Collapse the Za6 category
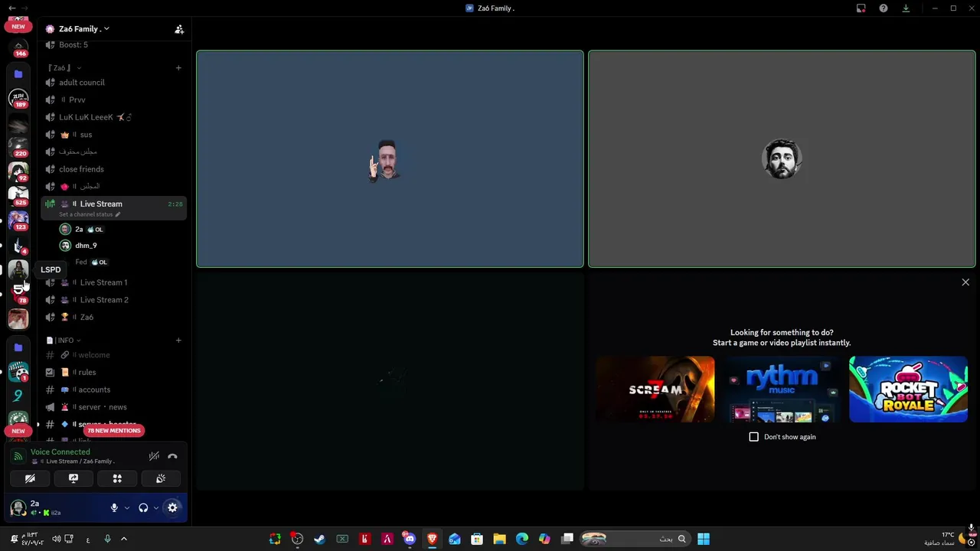Screen dimensions: 980x551 pyautogui.click(x=64, y=68)
